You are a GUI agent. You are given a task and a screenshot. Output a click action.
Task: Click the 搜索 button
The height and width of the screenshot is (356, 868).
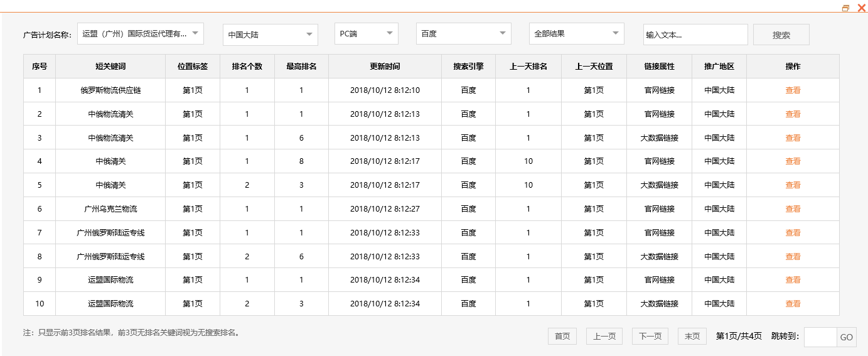pos(781,35)
